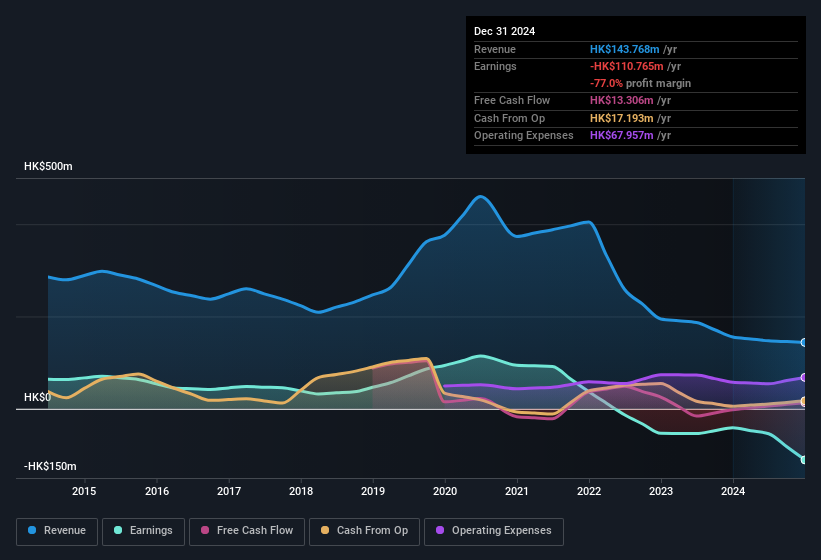Viewport: 821px width, 560px height.
Task: Toggle the Cash From Op legend series
Action: coord(364,531)
